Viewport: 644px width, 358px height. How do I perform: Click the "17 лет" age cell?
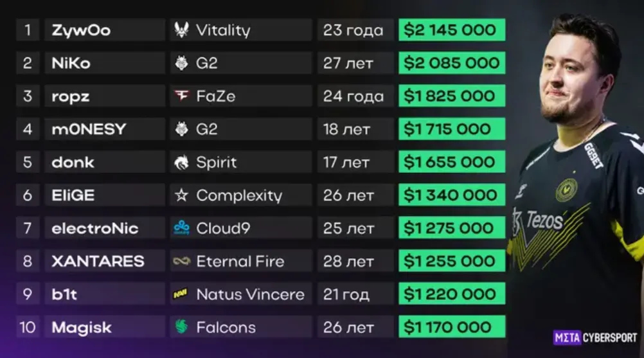[x=355, y=162]
